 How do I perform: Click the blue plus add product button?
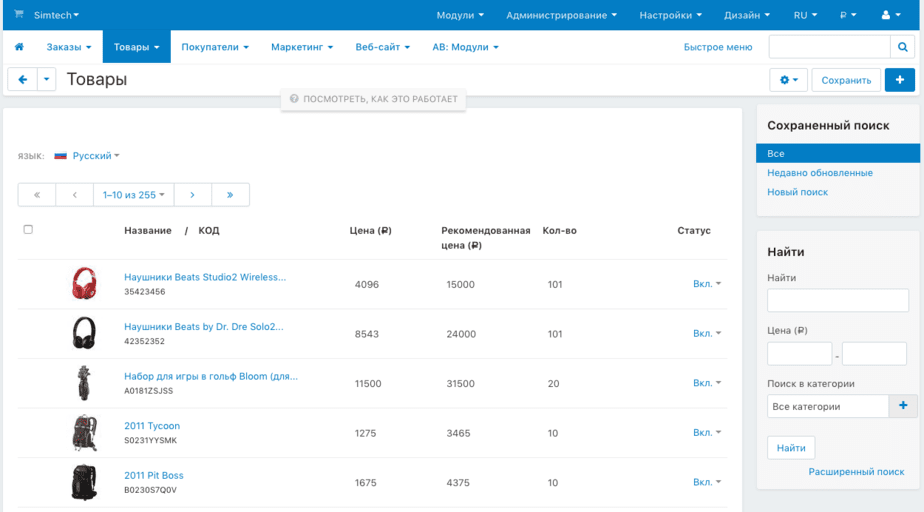899,80
